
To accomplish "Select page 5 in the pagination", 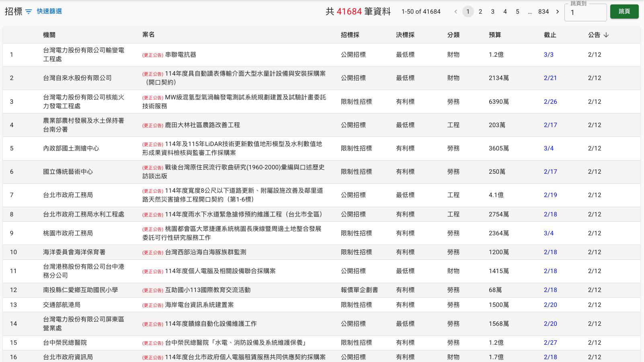I will (517, 12).
